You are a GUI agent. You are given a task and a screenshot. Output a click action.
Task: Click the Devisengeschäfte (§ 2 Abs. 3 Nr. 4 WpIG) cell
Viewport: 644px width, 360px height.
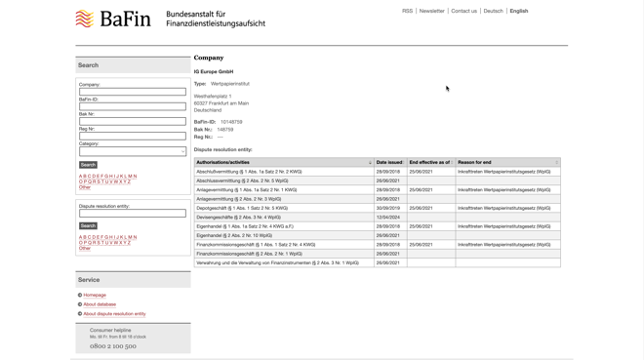click(284, 218)
